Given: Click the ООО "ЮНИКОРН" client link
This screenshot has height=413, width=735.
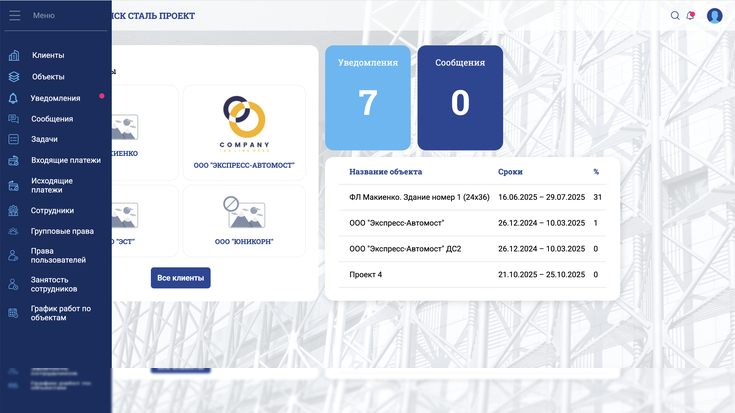Looking at the screenshot, I should [x=244, y=241].
